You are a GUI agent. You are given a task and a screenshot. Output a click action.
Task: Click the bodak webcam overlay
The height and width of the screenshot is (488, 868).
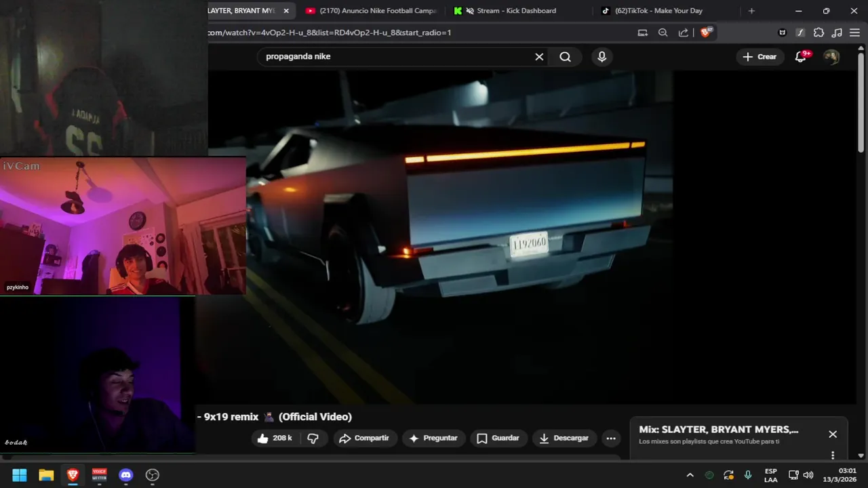(x=98, y=375)
